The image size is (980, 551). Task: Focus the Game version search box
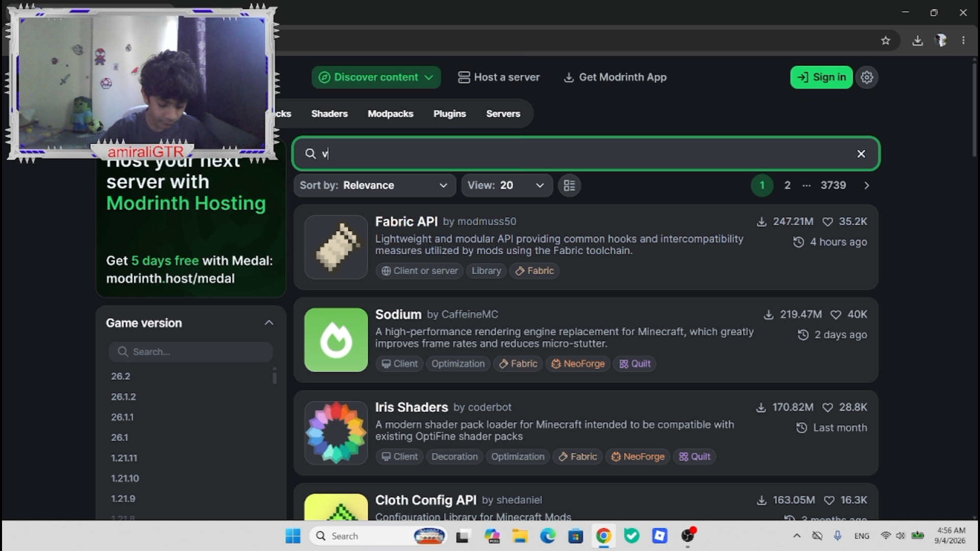coord(190,352)
